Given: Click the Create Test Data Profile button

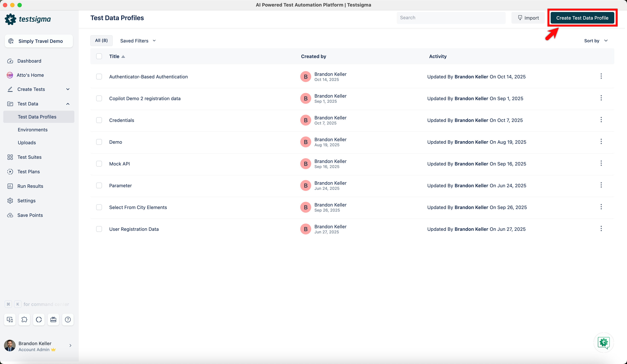Looking at the screenshot, I should pyautogui.click(x=582, y=18).
